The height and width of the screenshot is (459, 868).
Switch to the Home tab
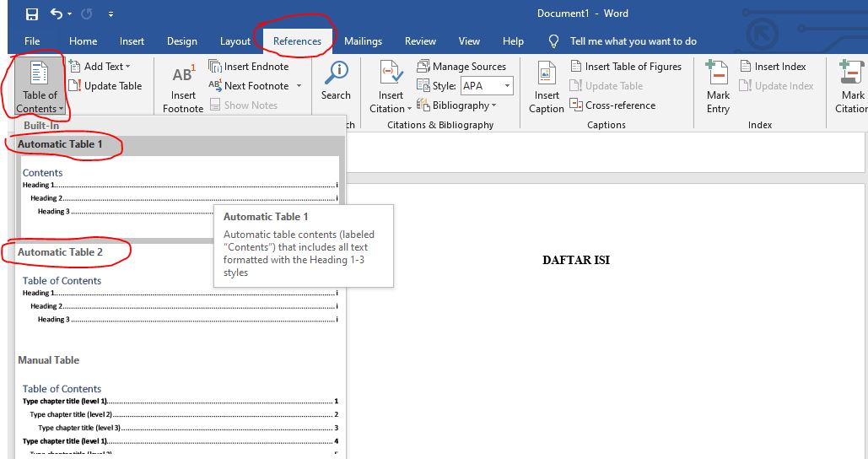pos(83,41)
